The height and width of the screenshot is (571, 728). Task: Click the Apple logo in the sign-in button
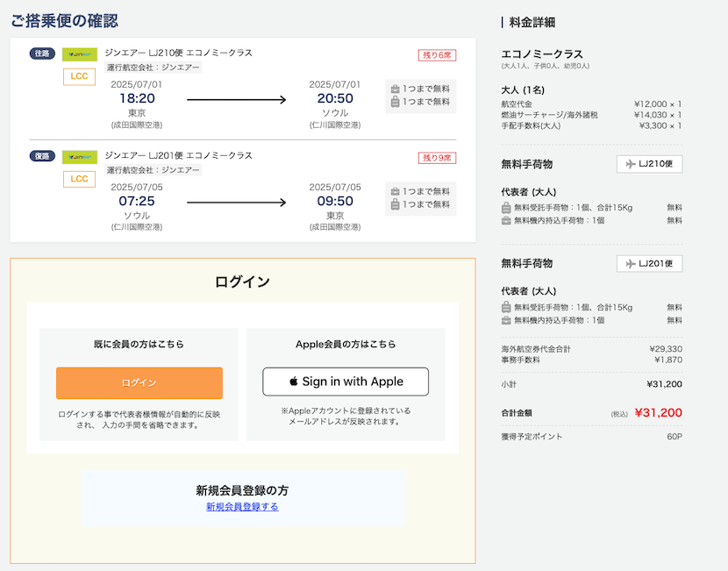click(x=294, y=382)
